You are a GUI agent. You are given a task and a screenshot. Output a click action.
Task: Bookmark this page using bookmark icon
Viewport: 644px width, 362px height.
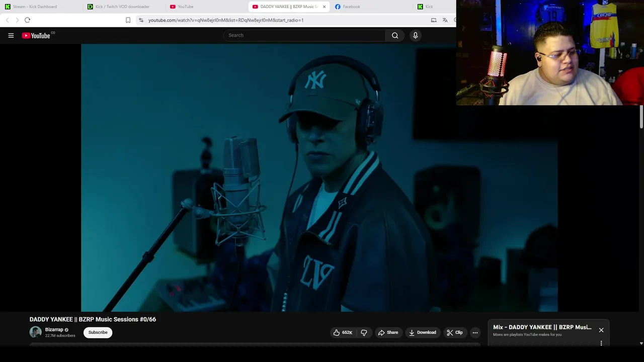[x=128, y=20]
